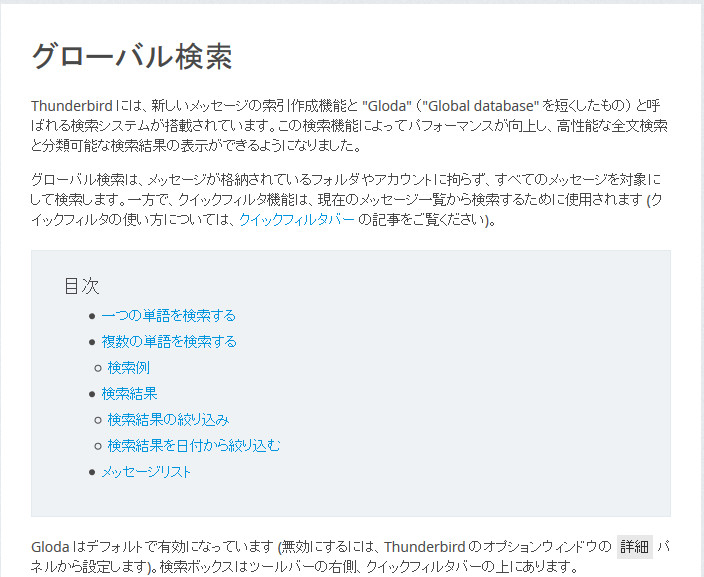Click "Thunderbird" at the start of the intro paragraph
This screenshot has width=704, height=577.
pos(72,106)
